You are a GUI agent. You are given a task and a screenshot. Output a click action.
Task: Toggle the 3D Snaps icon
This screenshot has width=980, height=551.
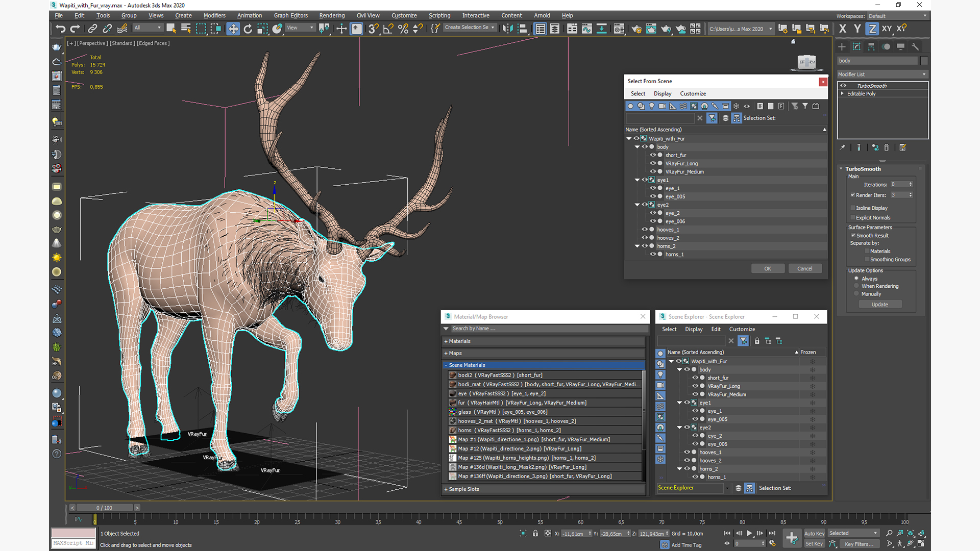373,29
